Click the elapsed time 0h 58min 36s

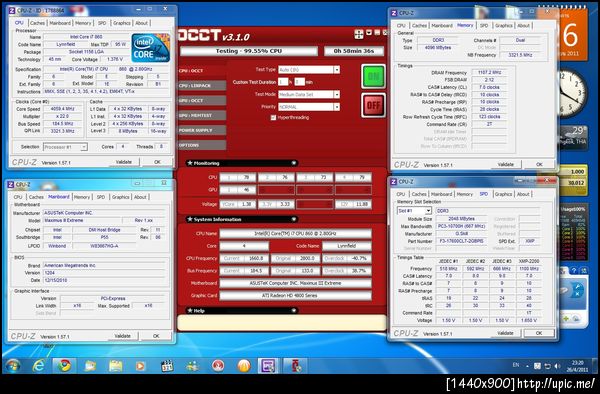(354, 51)
